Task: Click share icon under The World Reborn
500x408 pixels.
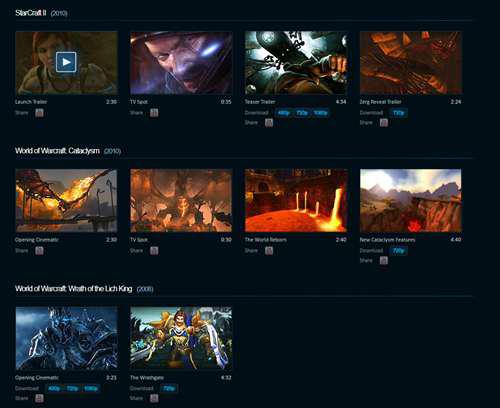Action: pos(269,251)
